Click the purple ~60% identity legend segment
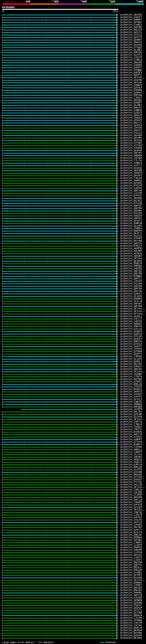 [x=73, y=4]
